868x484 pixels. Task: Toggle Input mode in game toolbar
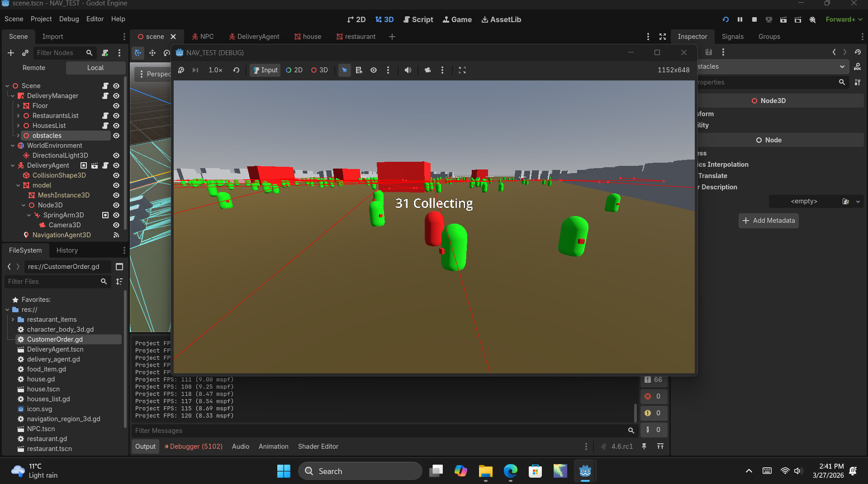click(265, 70)
